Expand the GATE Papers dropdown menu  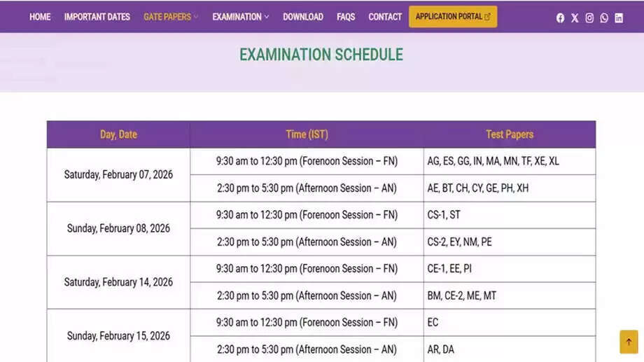[171, 17]
